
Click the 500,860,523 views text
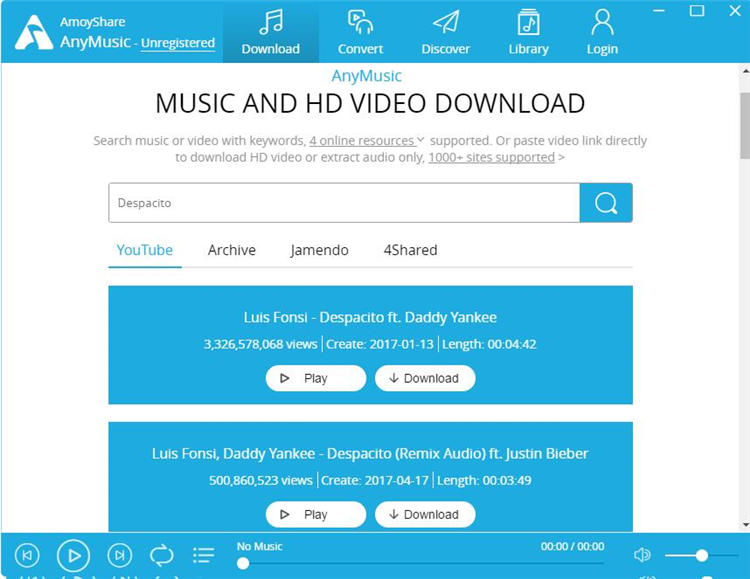(261, 480)
